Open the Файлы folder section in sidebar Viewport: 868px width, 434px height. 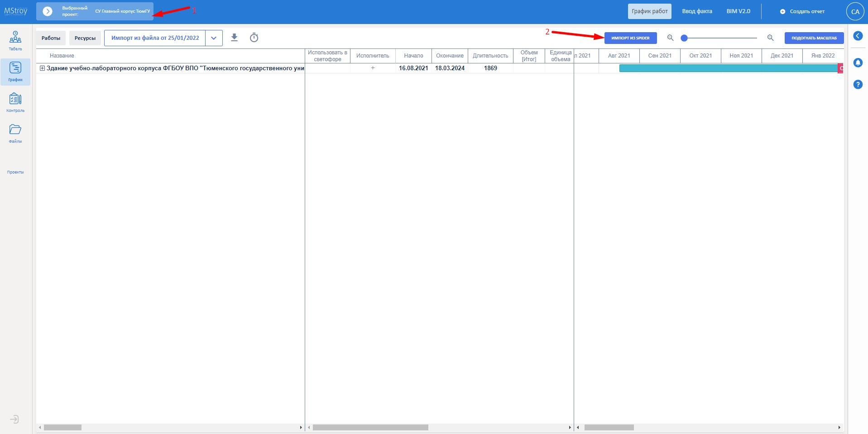pos(15,133)
